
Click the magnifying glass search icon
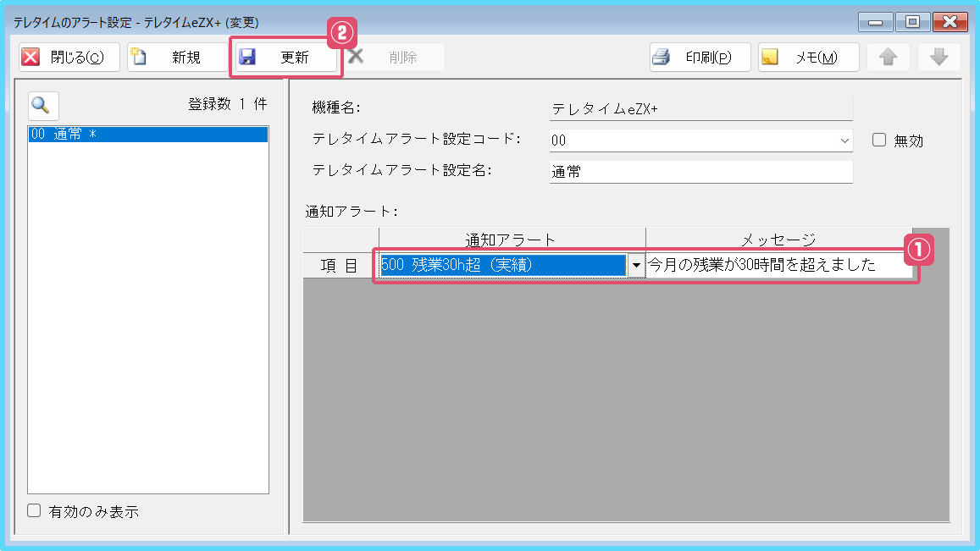point(41,105)
